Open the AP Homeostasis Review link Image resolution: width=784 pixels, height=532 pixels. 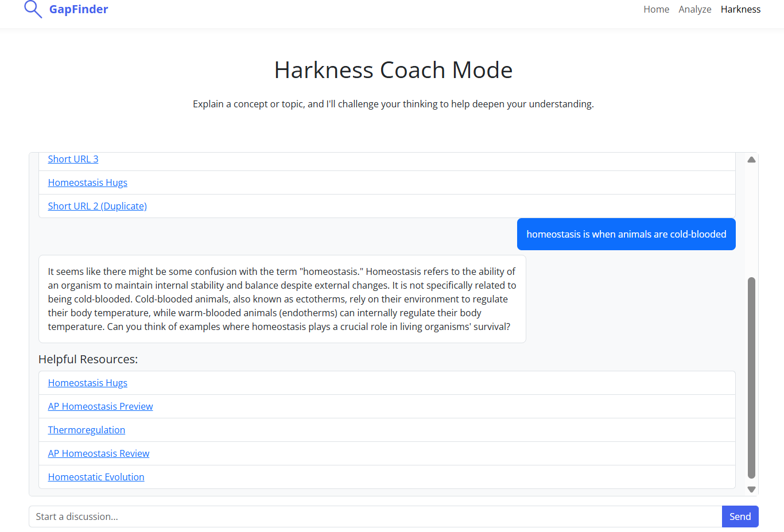tap(99, 453)
